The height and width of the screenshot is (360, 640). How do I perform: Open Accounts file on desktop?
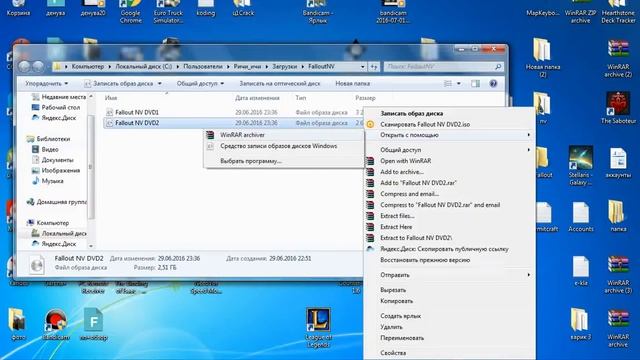[x=580, y=217]
